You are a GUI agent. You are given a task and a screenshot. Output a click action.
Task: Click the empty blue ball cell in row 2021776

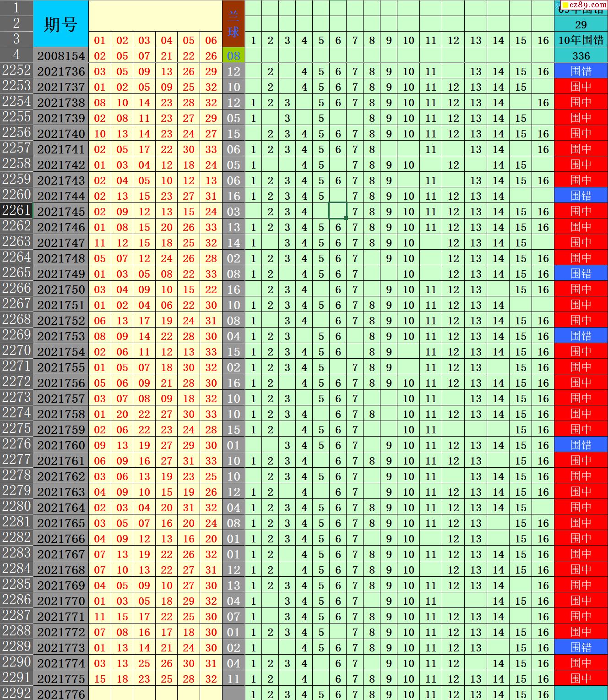[x=233, y=694]
